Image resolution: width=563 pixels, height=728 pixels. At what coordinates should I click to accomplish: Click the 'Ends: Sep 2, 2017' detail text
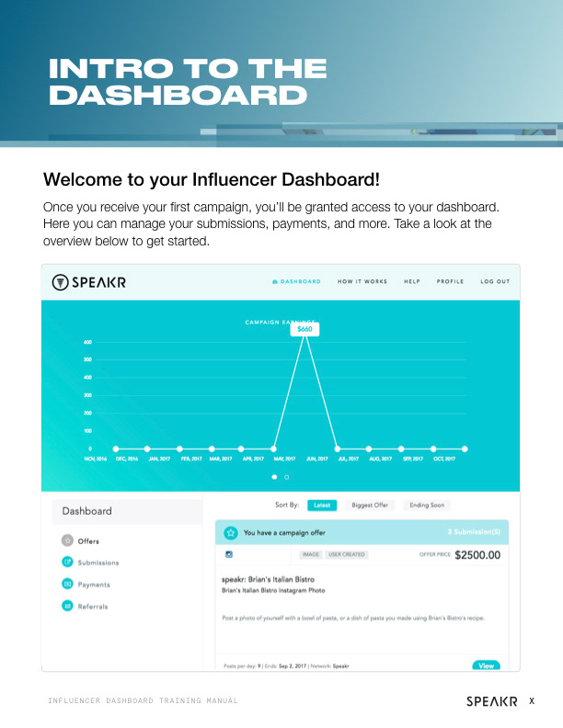[x=285, y=665]
